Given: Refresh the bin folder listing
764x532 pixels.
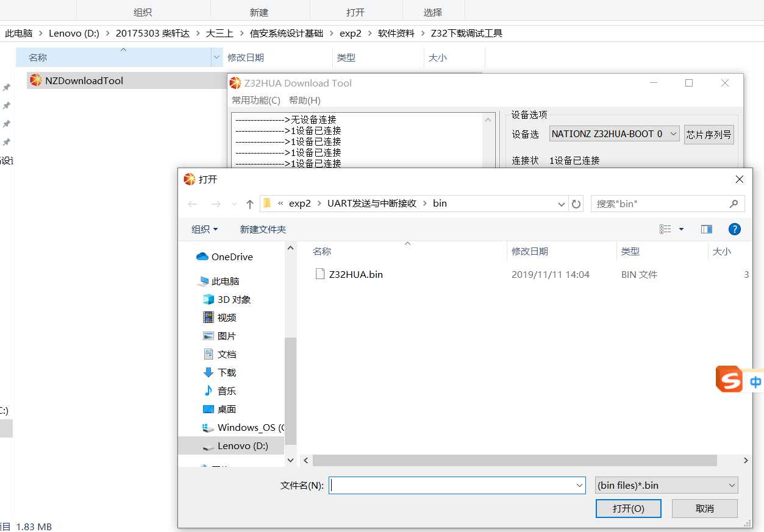Looking at the screenshot, I should [x=576, y=204].
